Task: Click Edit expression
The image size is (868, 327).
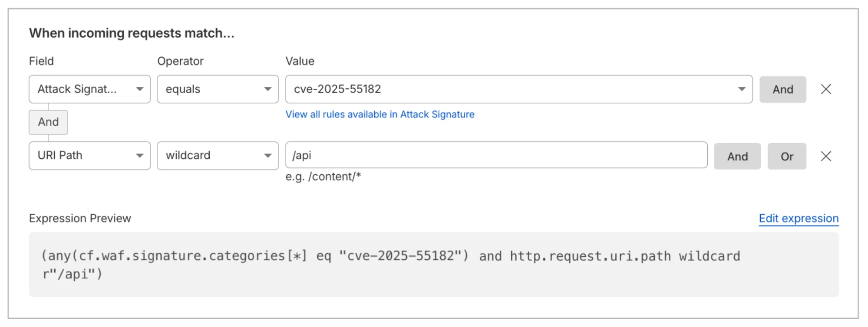Action: [798, 218]
